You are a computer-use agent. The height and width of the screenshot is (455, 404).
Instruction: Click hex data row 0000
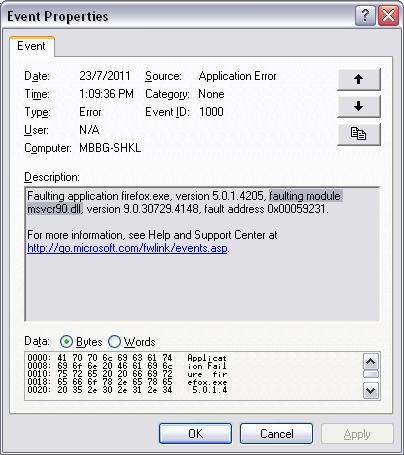pyautogui.click(x=127, y=358)
